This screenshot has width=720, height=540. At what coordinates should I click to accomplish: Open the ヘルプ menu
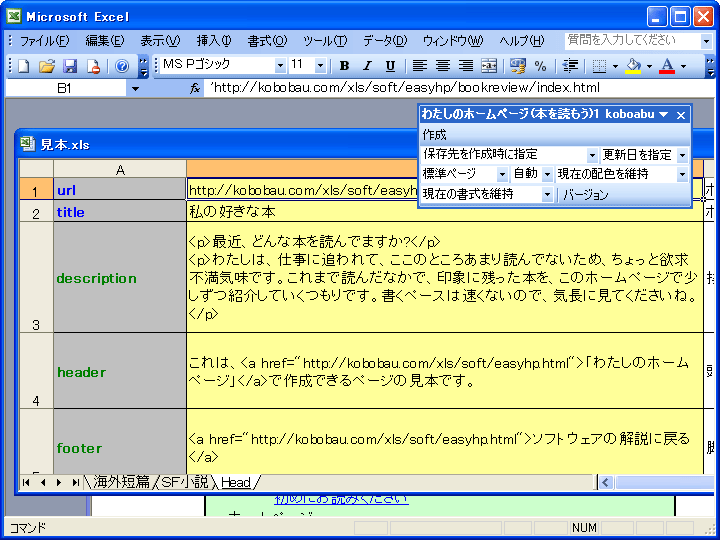click(521, 41)
